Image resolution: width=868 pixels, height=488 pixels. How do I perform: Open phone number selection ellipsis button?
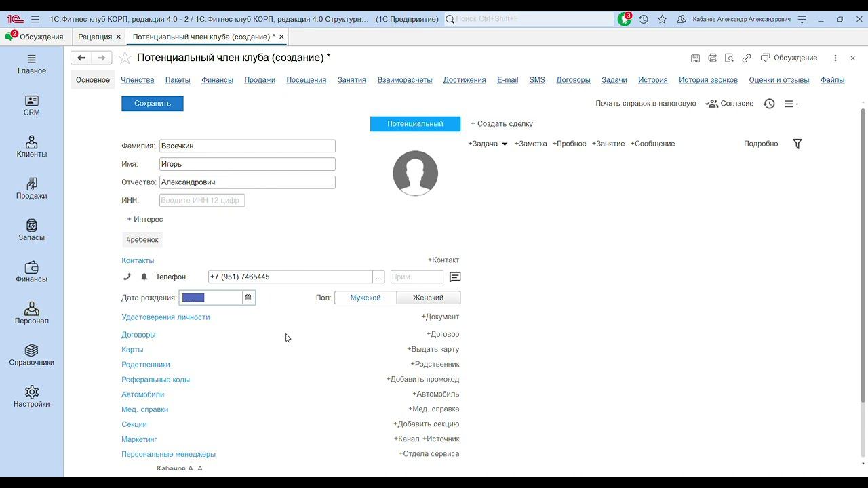[378, 277]
